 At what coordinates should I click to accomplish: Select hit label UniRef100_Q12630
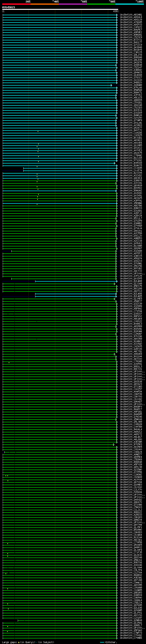(x=131, y=555)
